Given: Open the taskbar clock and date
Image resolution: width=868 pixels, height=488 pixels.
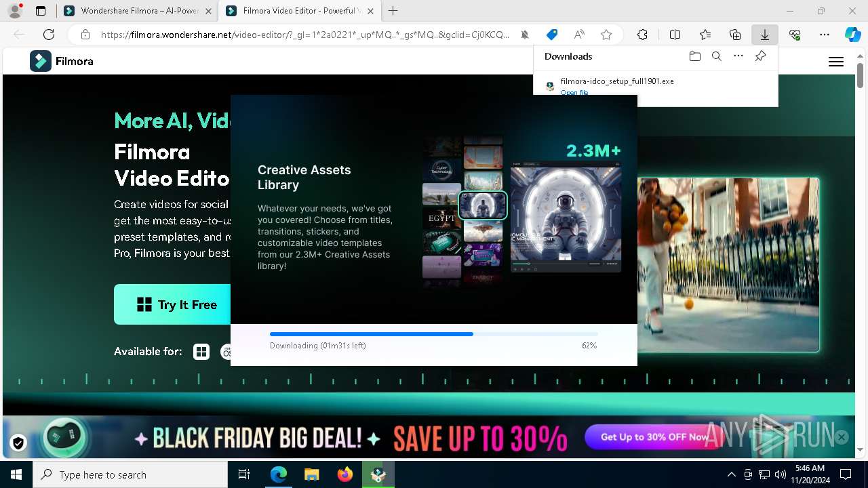Looking at the screenshot, I should click(810, 474).
